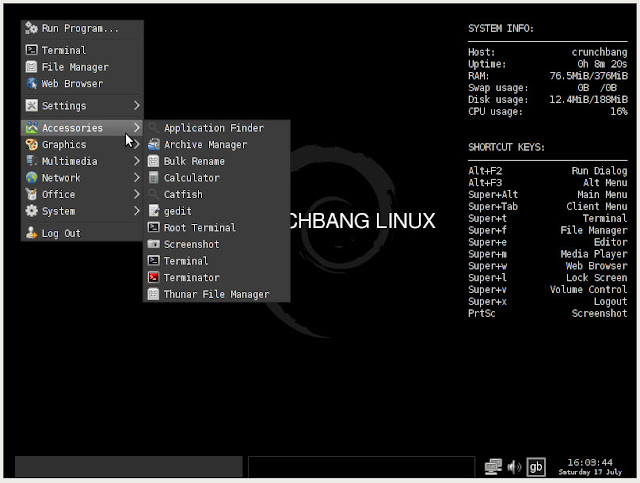Click the Web Browser globe icon
The image size is (640, 483).
pyautogui.click(x=31, y=83)
